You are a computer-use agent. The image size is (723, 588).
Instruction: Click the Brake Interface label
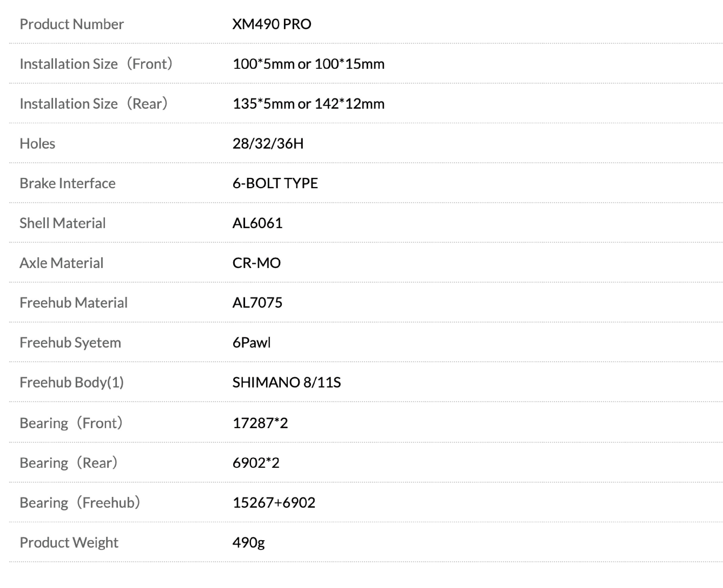[67, 183]
